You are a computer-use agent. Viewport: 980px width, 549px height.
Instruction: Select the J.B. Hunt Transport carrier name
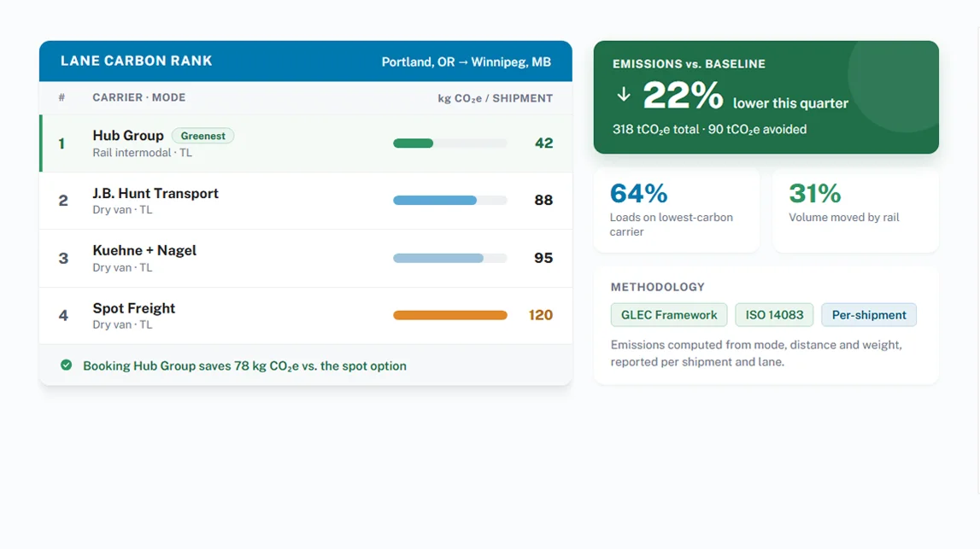156,194
